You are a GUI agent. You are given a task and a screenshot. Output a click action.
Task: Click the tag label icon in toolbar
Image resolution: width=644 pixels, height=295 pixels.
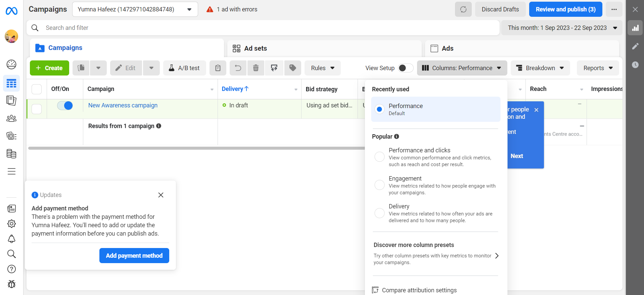[293, 68]
